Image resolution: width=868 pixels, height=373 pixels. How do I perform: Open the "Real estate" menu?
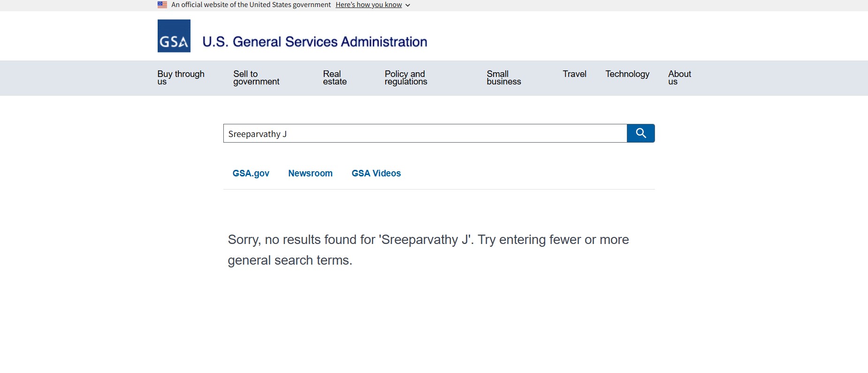tap(335, 77)
